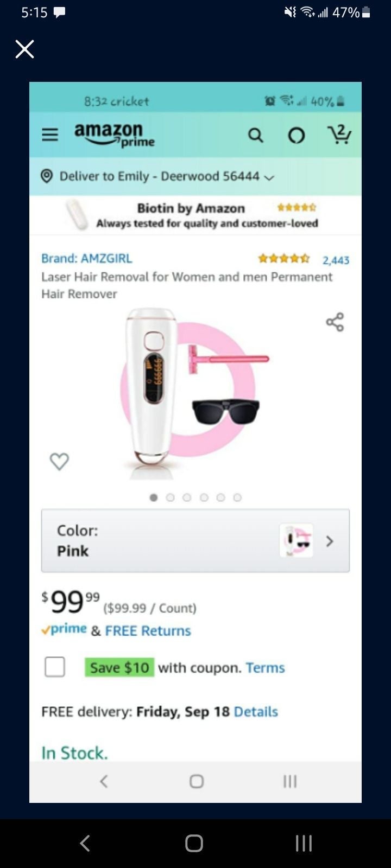View the coupon Terms link
This screenshot has width=391, height=868.
pos(265,667)
